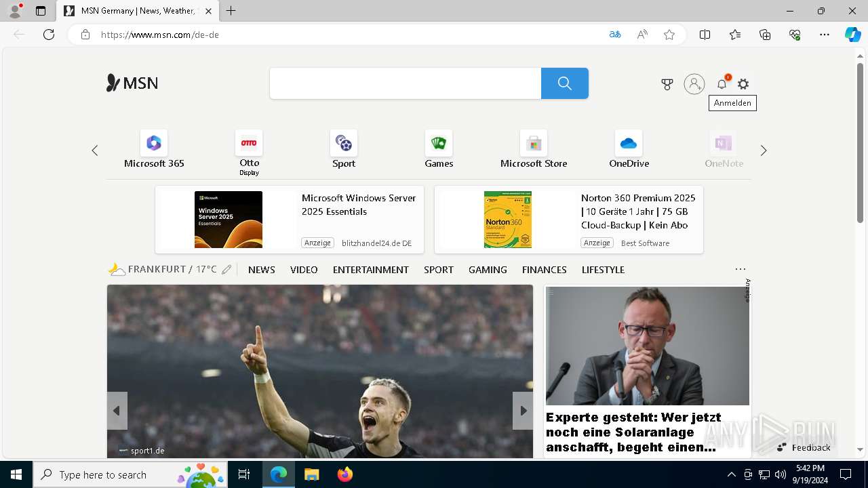Open a new tab with plus button
Screen dimensions: 868x488
click(x=231, y=11)
